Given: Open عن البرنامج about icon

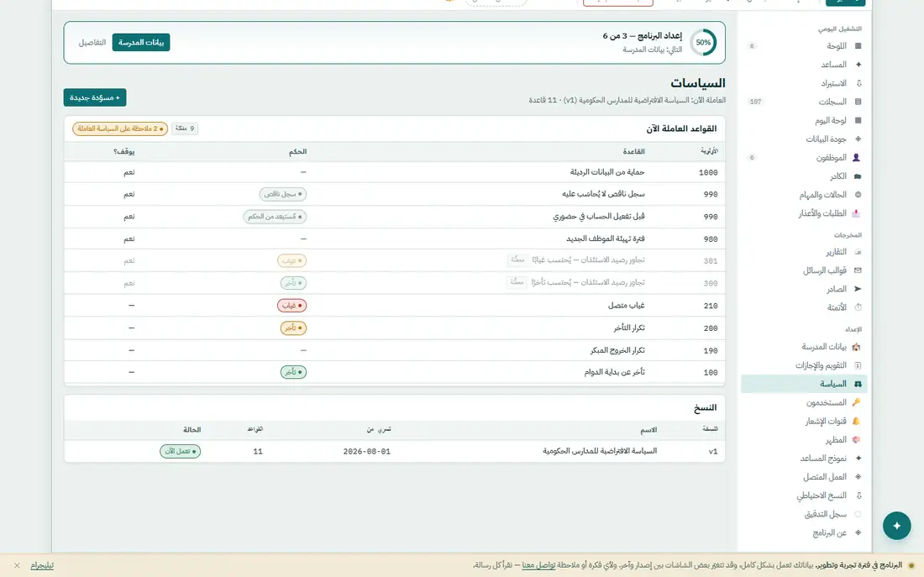Looking at the screenshot, I should (858, 532).
